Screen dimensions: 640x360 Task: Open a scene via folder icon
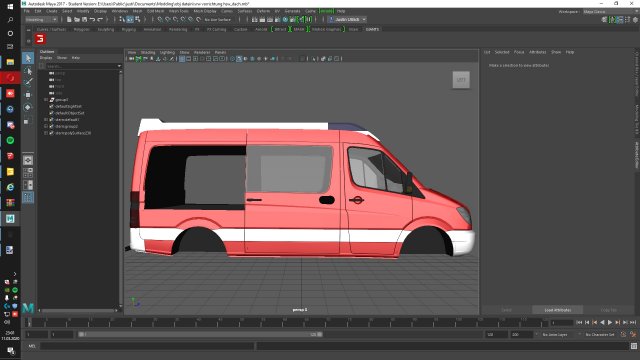coord(77,19)
